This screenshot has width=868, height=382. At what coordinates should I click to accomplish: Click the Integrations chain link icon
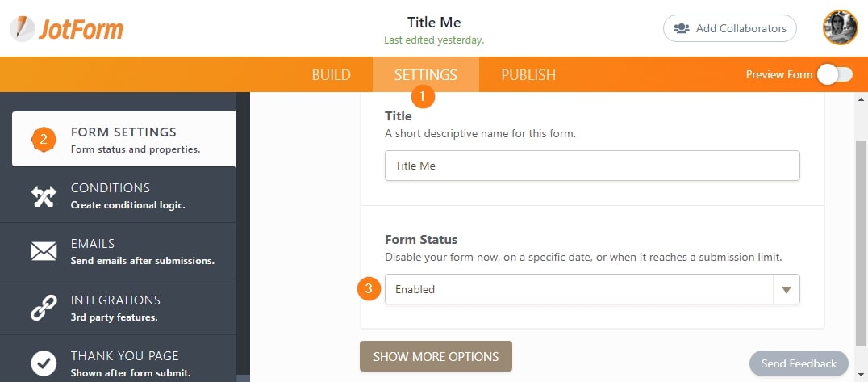[x=44, y=308]
